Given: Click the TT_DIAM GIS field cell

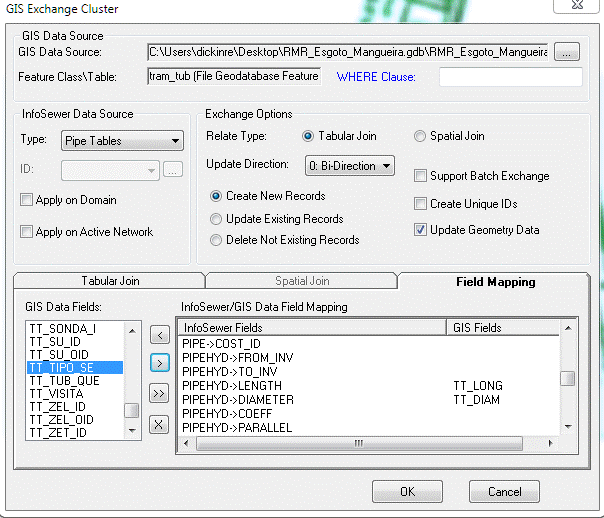Looking at the screenshot, I should [476, 400].
